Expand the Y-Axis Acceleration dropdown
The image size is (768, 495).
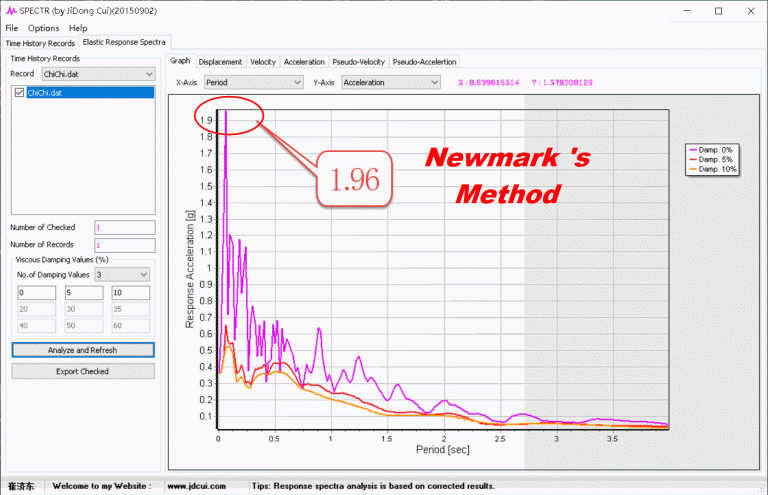point(433,82)
